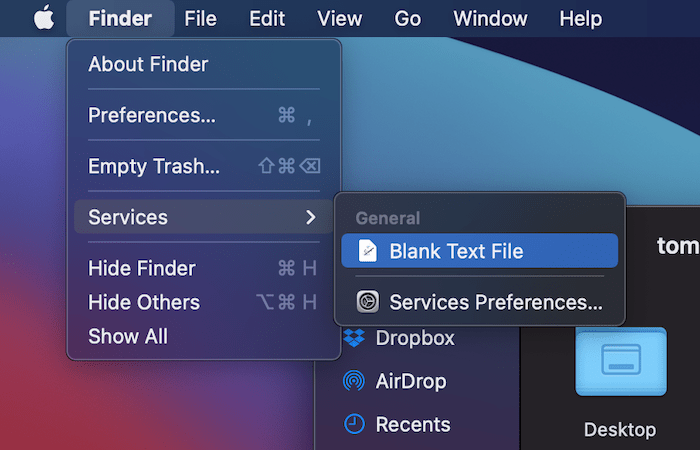Screen dimensions: 700x450
Task: Click the Dropbox logo icon
Action: [x=354, y=338]
